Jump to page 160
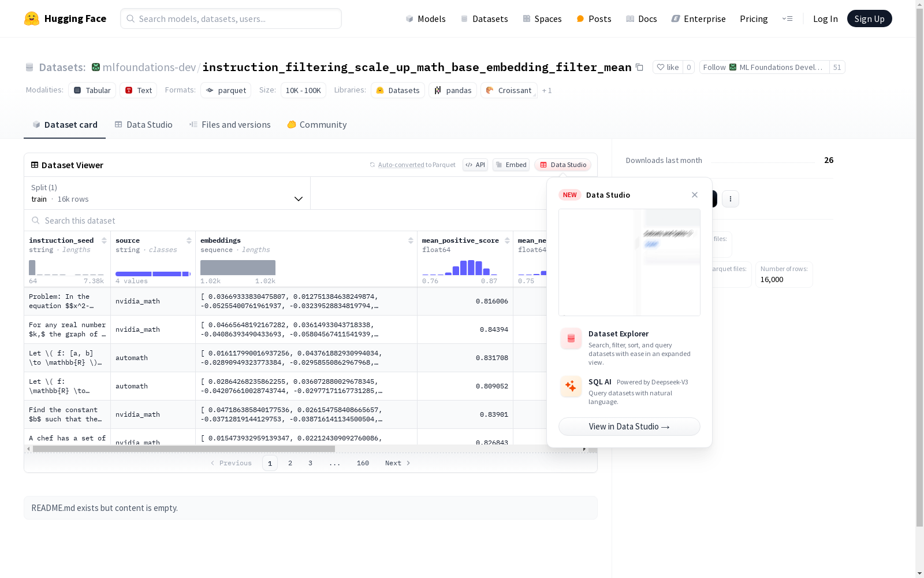 (x=363, y=463)
